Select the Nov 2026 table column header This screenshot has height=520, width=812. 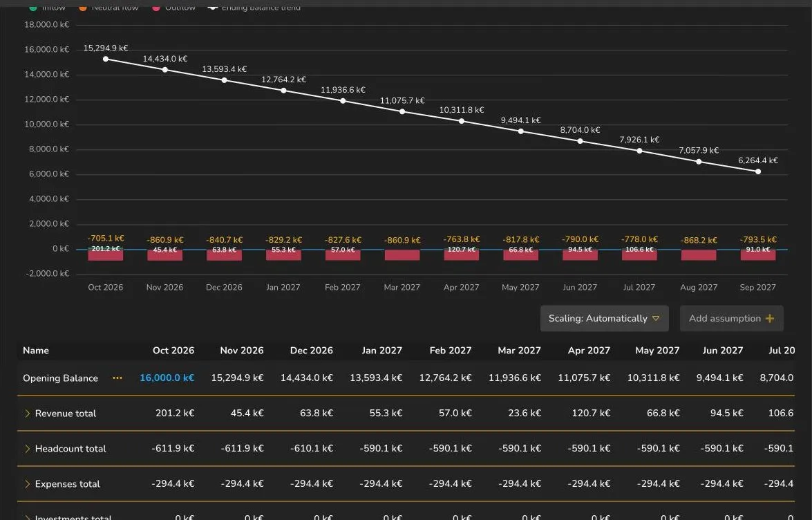pyautogui.click(x=241, y=351)
